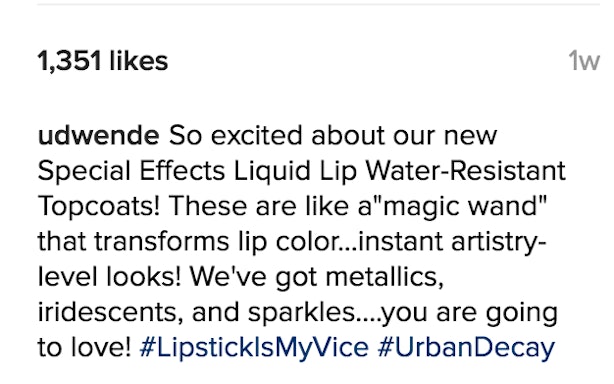Click the words We've got in caption
This screenshot has height=384, width=614.
(253, 277)
